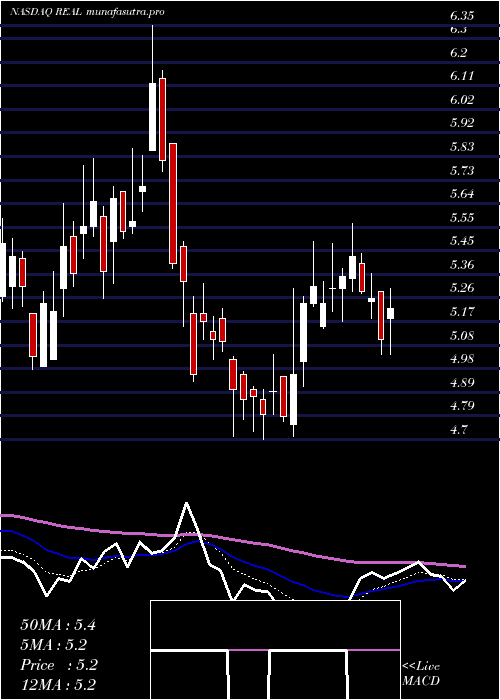Click the 5.55 price axis label
Screen dimensions: 500x700
(462, 217)
